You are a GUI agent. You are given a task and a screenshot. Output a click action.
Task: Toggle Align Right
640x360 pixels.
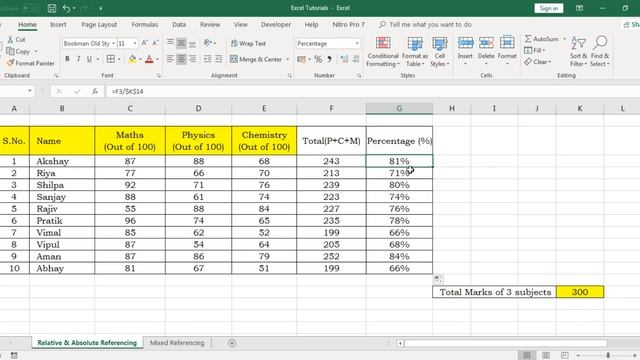(x=192, y=59)
